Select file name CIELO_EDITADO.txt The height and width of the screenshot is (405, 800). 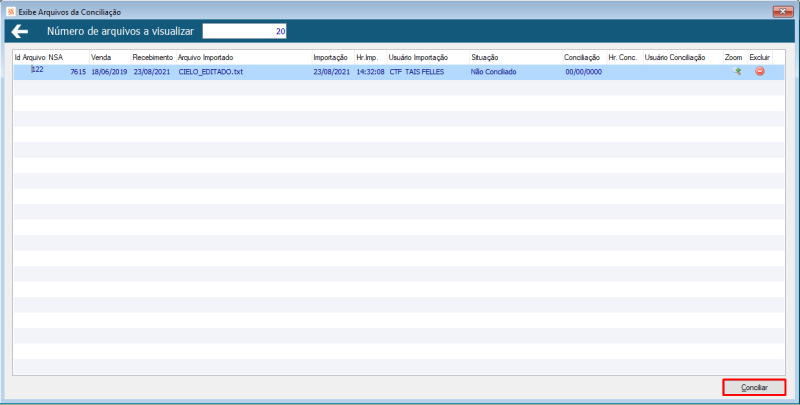pos(211,72)
